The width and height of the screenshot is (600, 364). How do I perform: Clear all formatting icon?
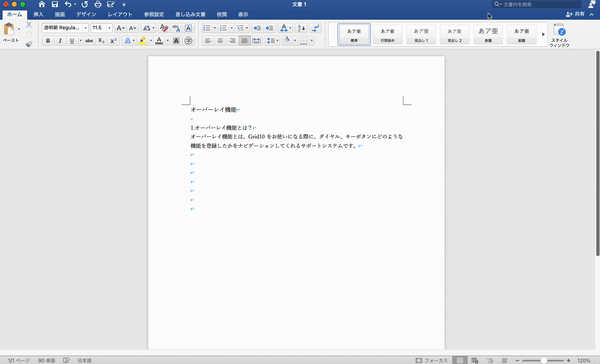[164, 28]
